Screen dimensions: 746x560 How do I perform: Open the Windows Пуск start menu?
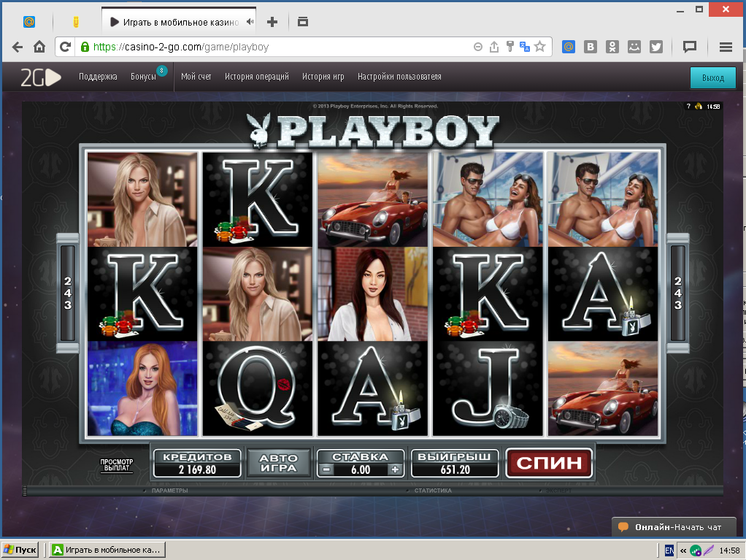20,550
